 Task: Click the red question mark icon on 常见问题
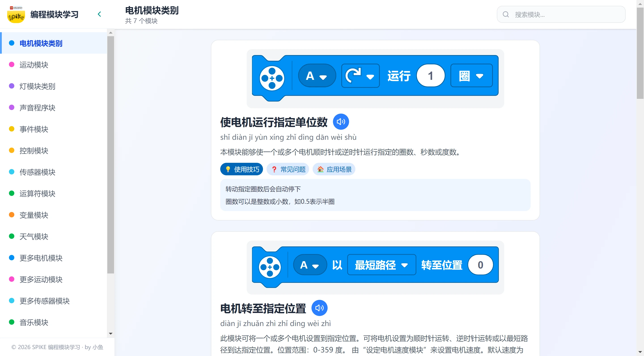(274, 169)
